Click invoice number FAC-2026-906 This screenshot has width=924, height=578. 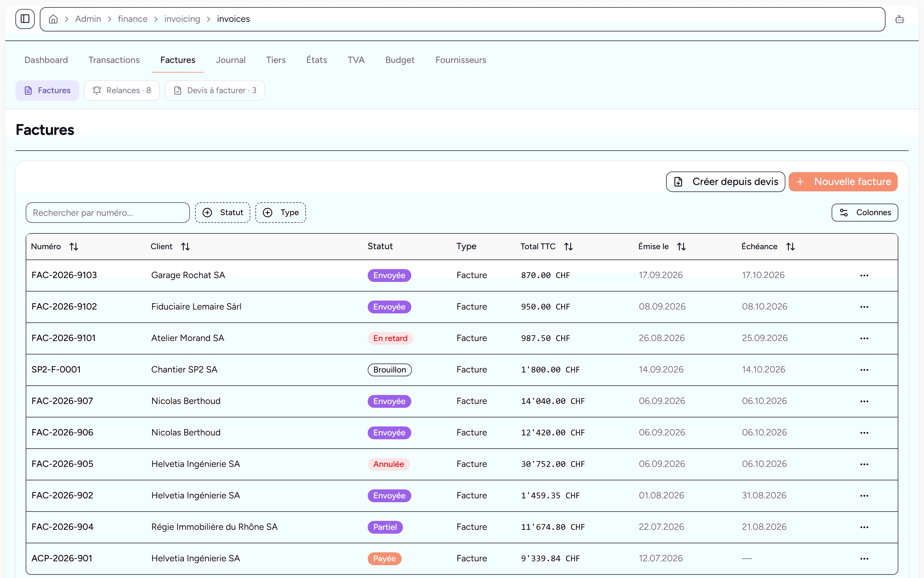[62, 432]
